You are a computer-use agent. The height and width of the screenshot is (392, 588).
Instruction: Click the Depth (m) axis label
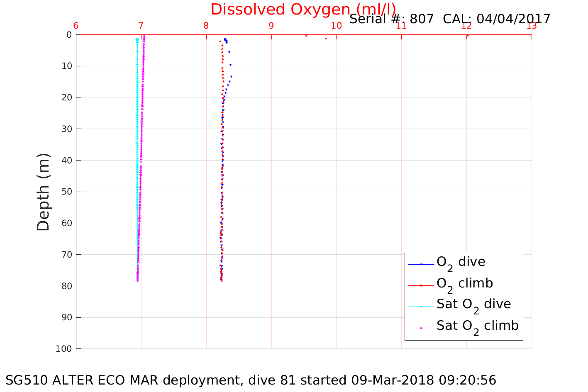point(43,192)
